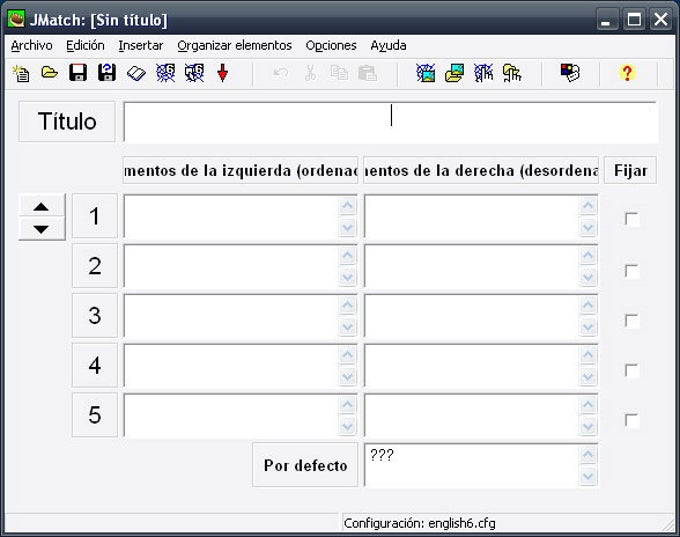
Task: Click the JMatch application icon in title bar
Action: 16,20
